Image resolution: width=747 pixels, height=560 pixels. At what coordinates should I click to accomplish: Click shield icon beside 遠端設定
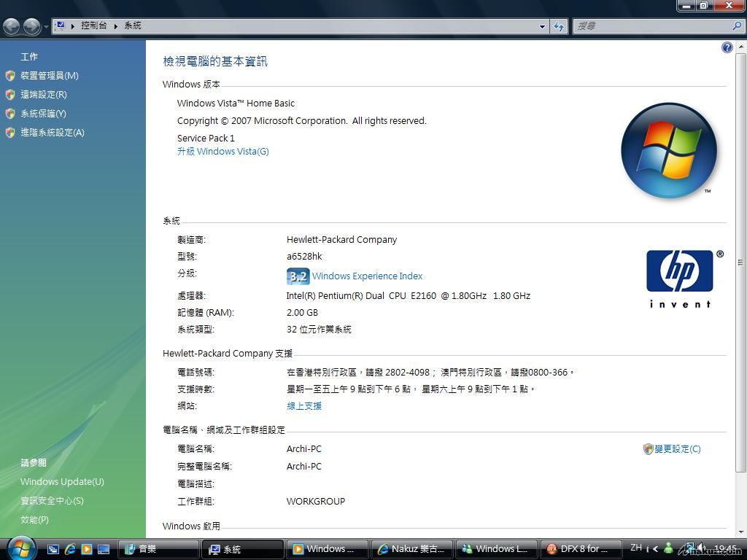10,95
